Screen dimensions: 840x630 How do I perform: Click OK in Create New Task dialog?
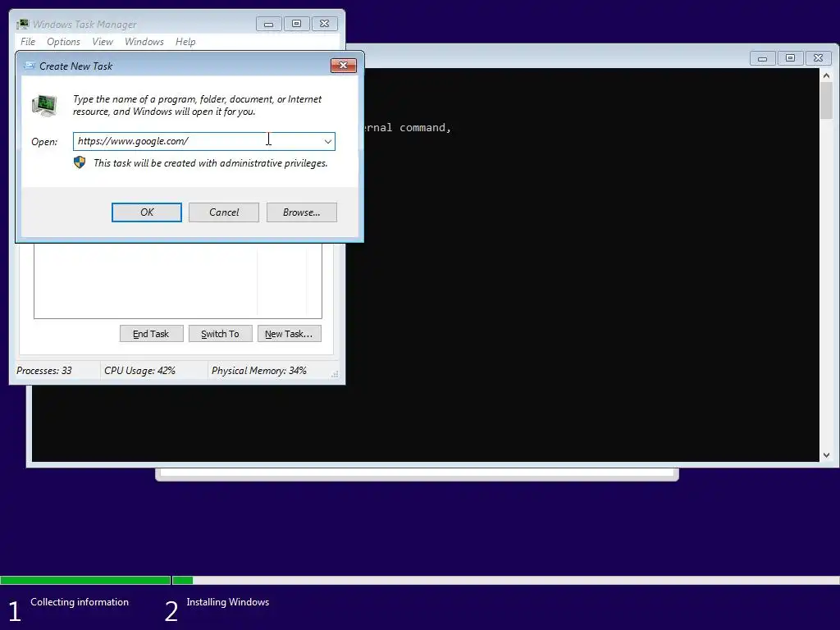click(147, 212)
